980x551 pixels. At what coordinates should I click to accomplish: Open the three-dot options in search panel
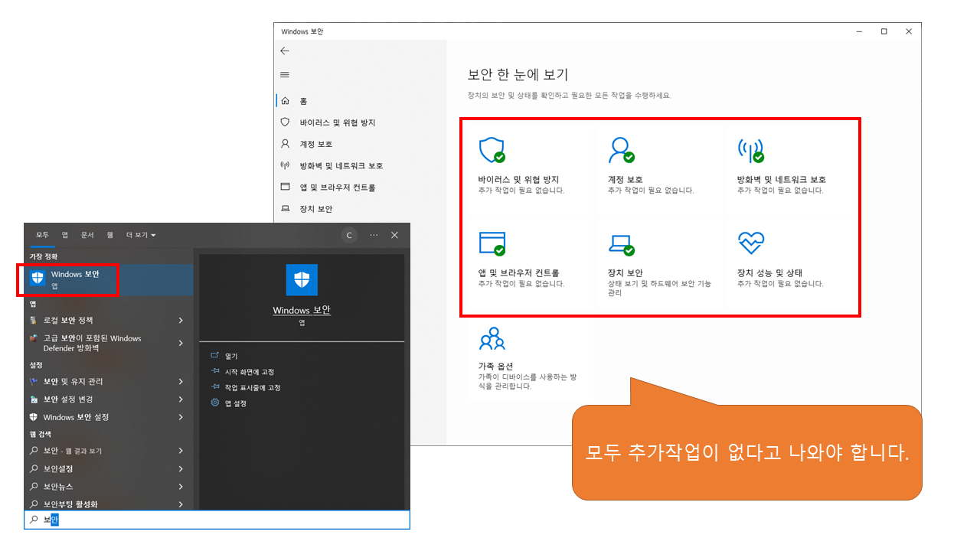point(374,235)
